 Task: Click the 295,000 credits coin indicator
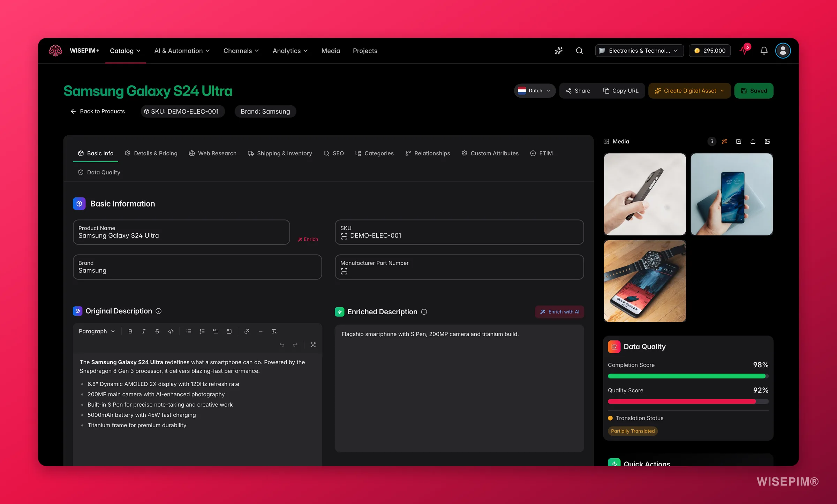coord(710,51)
